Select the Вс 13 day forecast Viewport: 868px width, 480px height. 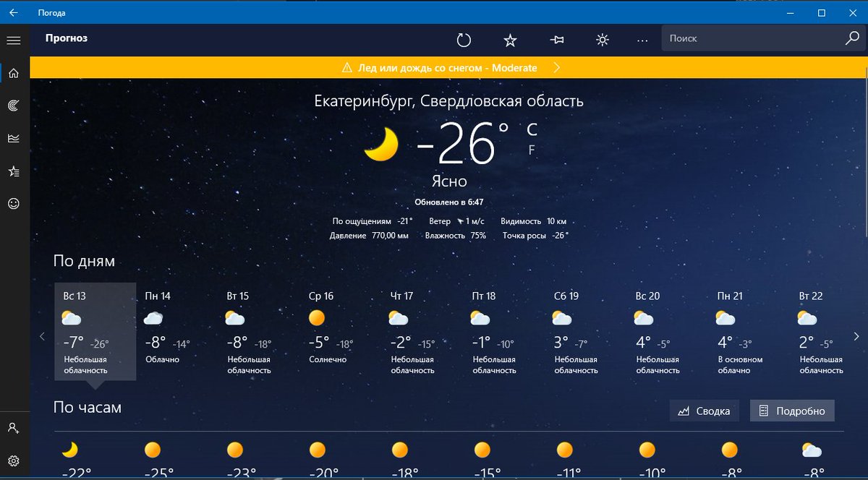click(x=95, y=331)
